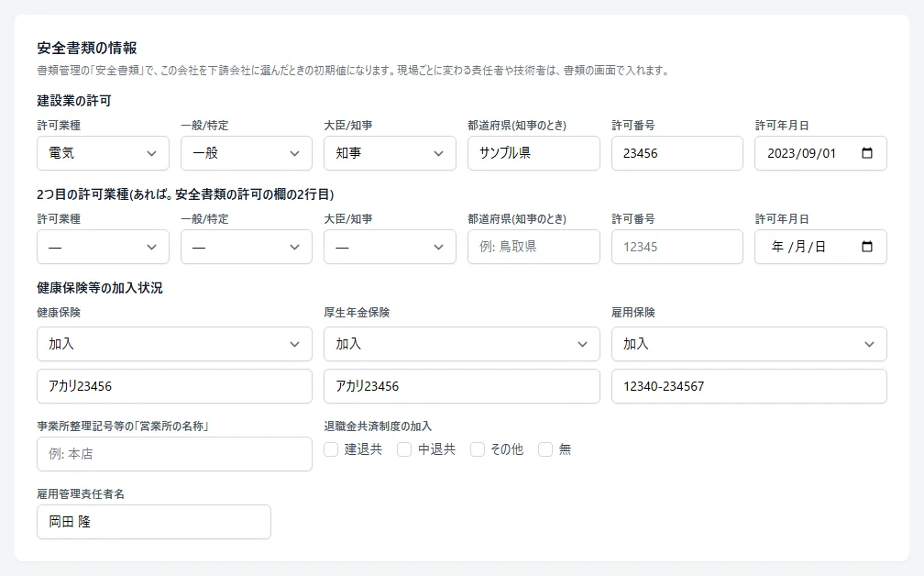This screenshot has height=576, width=924.
Task: Open the 許可業種 dropdown showing 電気
Action: tap(103, 153)
